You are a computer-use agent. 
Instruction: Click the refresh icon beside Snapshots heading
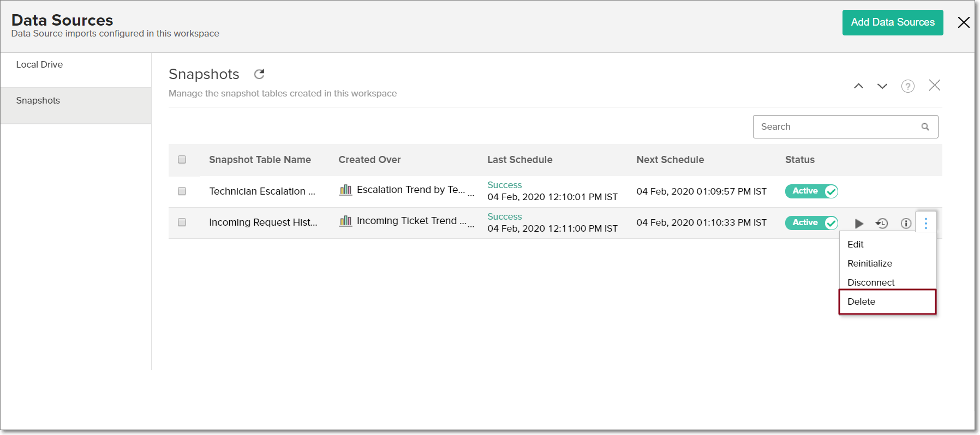[x=259, y=74]
